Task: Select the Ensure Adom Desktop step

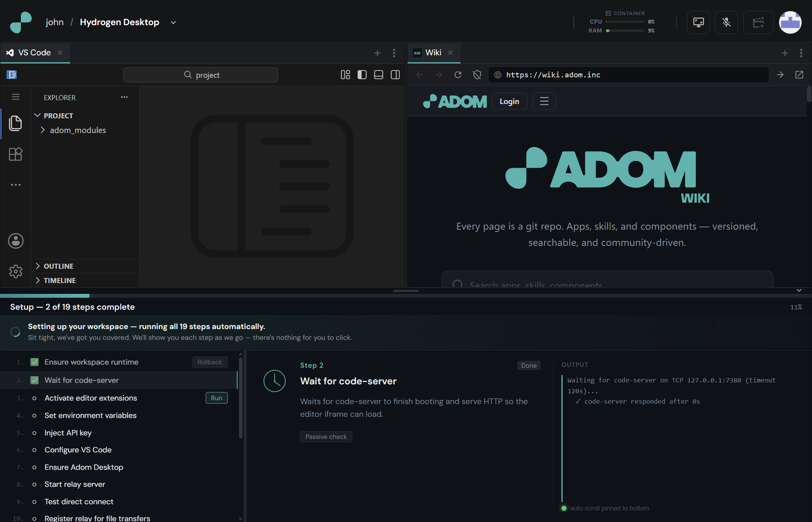Action: (x=118, y=467)
